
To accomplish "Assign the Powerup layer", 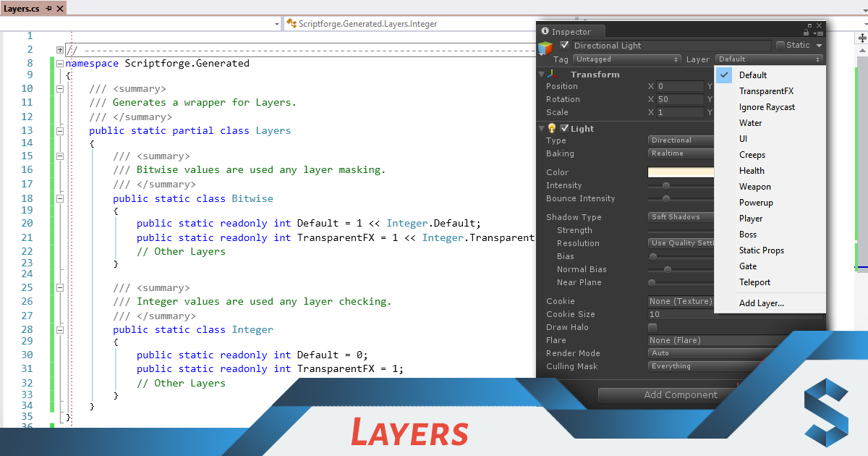I will point(770,203).
